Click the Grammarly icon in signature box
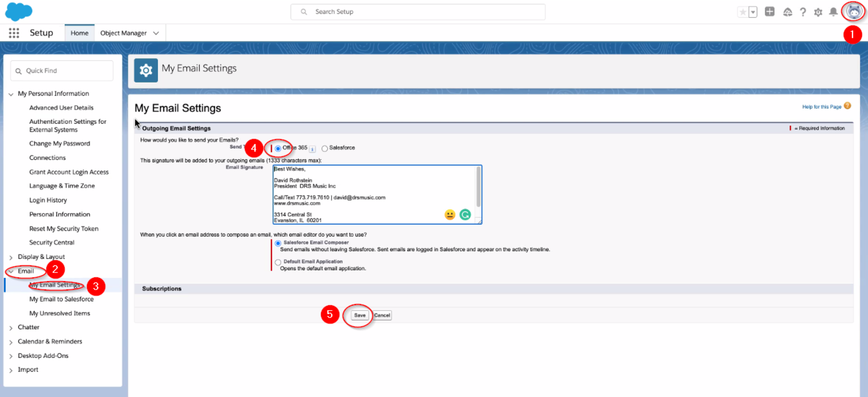Viewport: 868px width, 397px height. [x=465, y=215]
